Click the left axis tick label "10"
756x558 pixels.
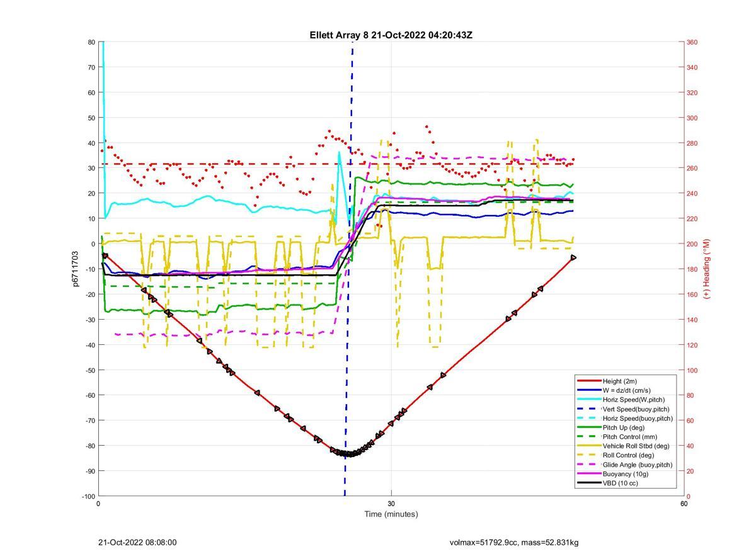91,219
